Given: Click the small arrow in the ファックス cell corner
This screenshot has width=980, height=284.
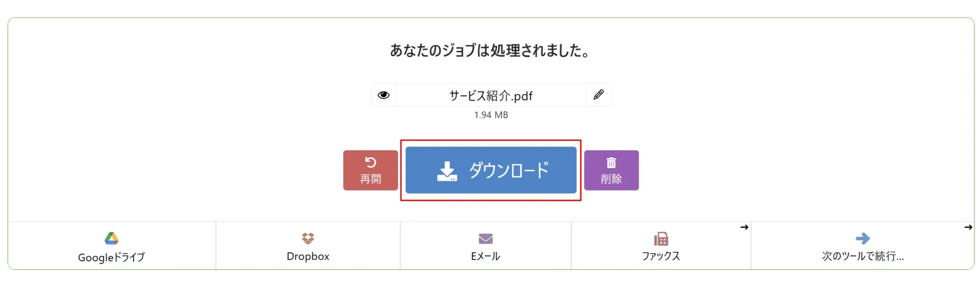Looking at the screenshot, I should 744,227.
